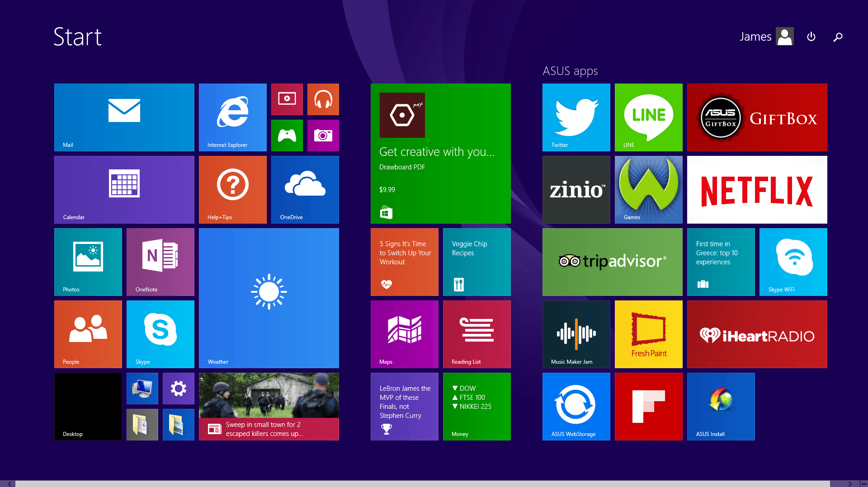Open ASUS Install tile
868x487 pixels.
click(x=721, y=407)
